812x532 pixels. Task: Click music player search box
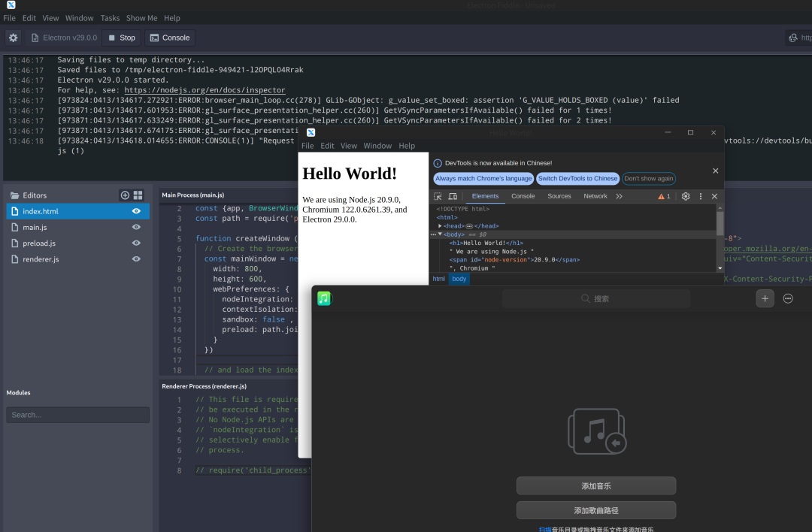(596, 298)
